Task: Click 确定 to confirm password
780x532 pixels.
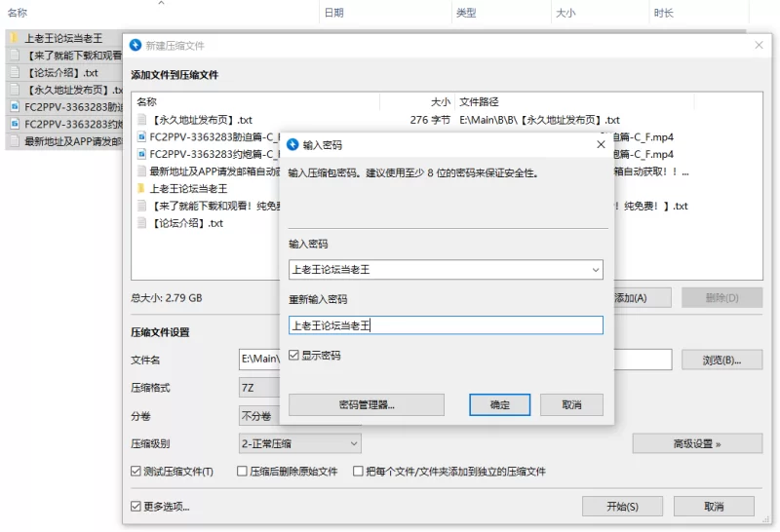Action: (x=499, y=404)
